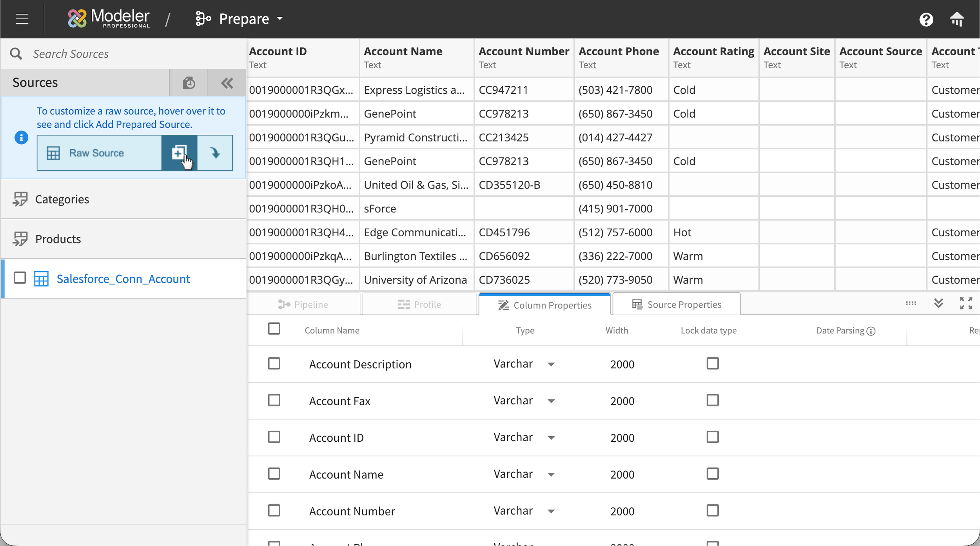Check the Salesforce_Conn_Account source checkbox
The width and height of the screenshot is (980, 546).
pos(20,278)
